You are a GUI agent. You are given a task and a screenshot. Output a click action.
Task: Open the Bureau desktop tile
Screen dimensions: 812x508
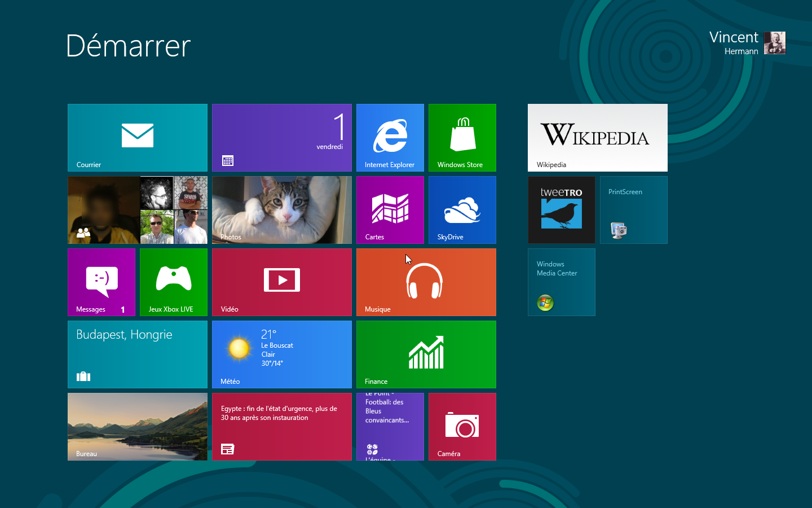tap(137, 426)
